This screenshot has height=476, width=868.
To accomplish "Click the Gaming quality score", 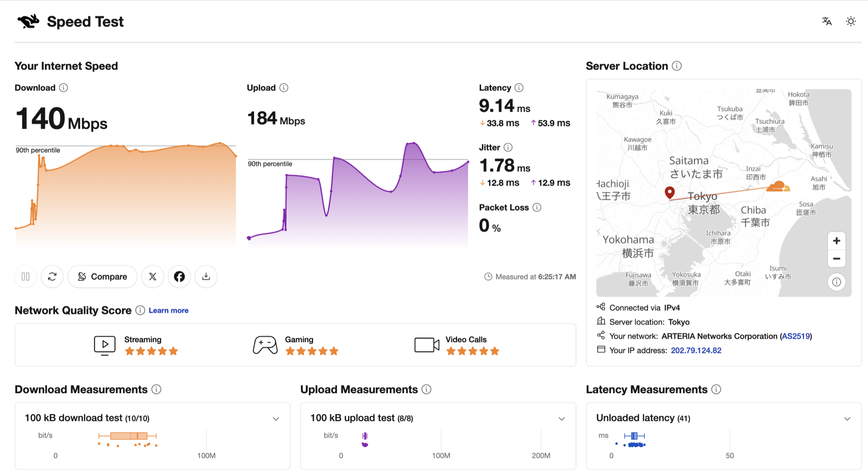I will [x=296, y=345].
